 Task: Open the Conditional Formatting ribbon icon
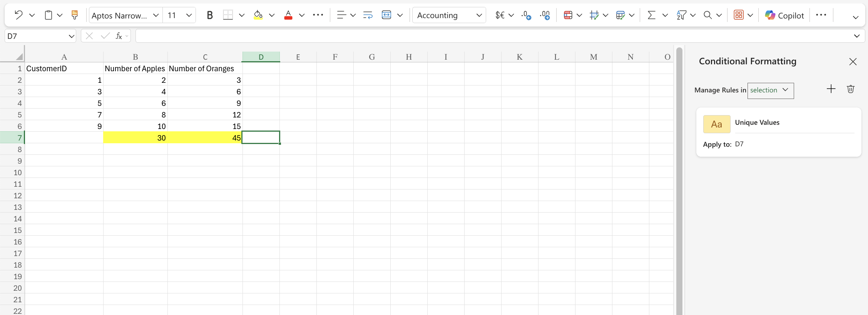pos(568,15)
